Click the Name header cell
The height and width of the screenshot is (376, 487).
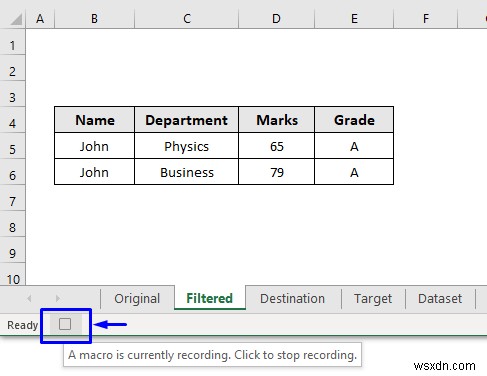(x=95, y=120)
